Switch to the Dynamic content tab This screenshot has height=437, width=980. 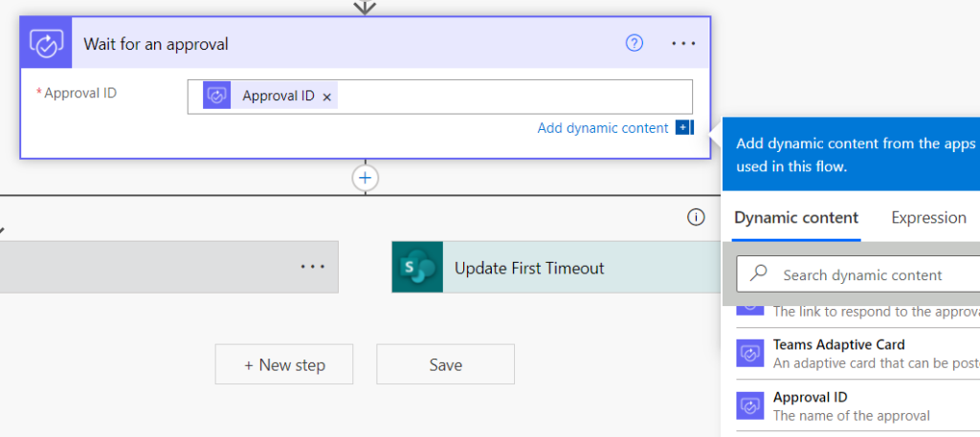pyautogui.click(x=796, y=218)
